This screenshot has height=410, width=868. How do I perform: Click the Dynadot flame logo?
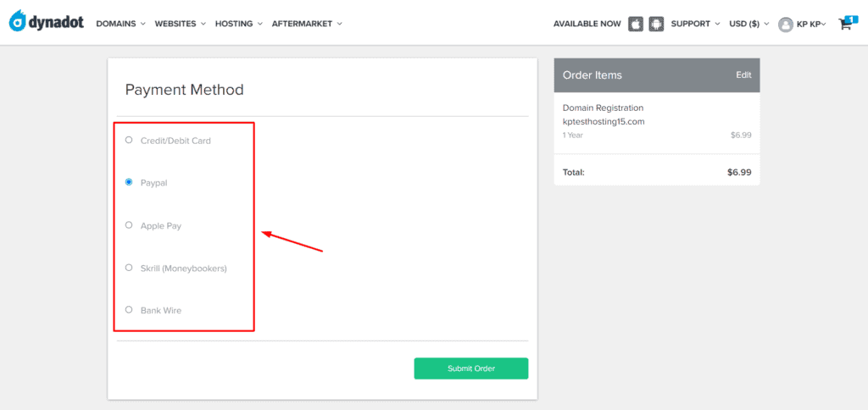(x=19, y=21)
